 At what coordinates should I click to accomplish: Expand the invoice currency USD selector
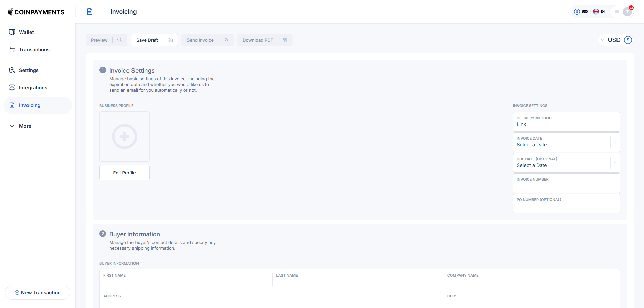tap(615, 40)
